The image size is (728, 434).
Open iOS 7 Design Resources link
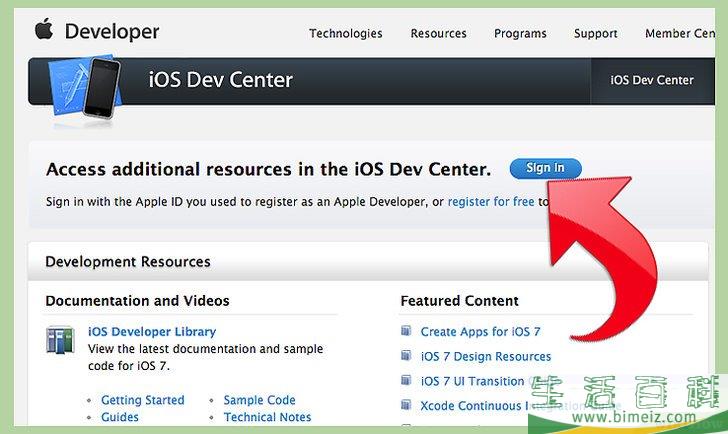(x=486, y=356)
